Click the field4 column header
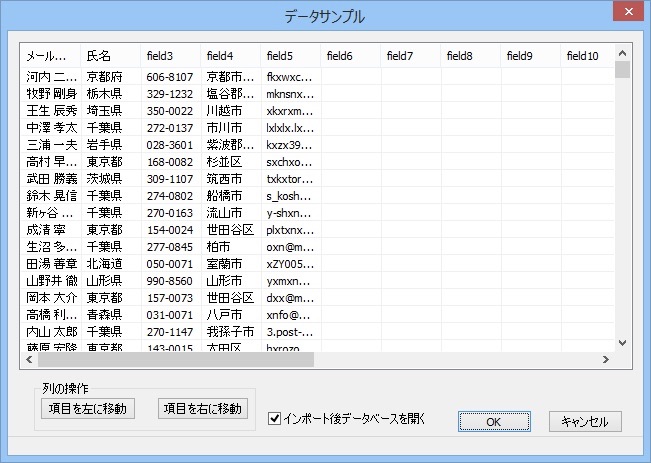 tap(230, 56)
